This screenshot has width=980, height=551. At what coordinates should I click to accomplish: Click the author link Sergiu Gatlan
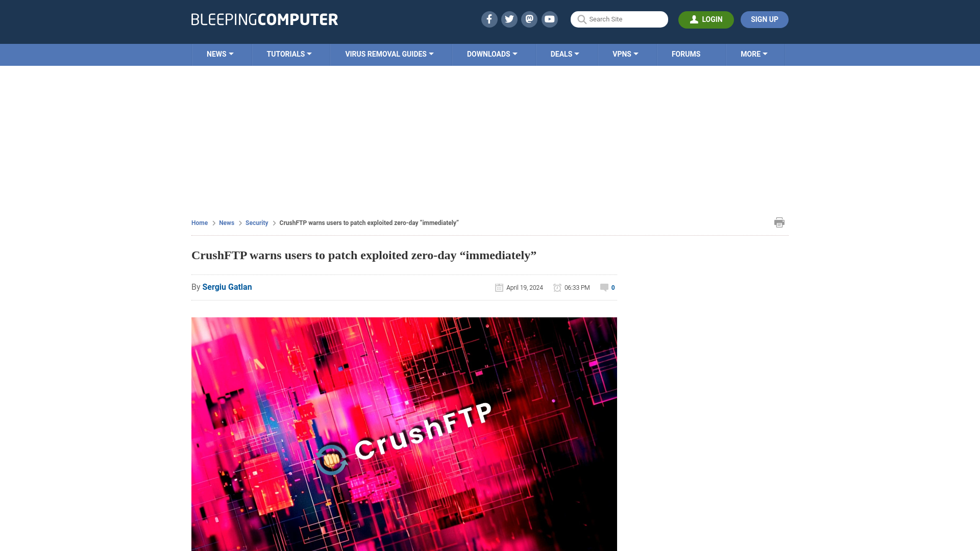[x=227, y=287]
